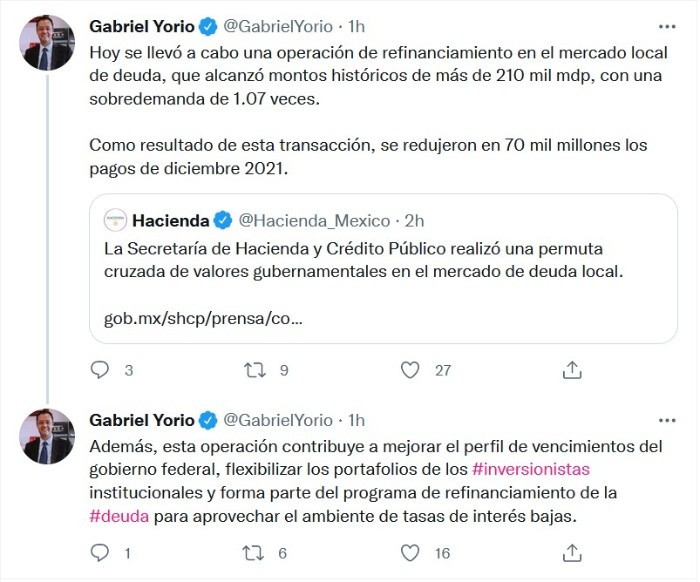Open Gabriel Yorio's avatar in first tweet
The width and height of the screenshot is (700, 582).
click(x=47, y=42)
